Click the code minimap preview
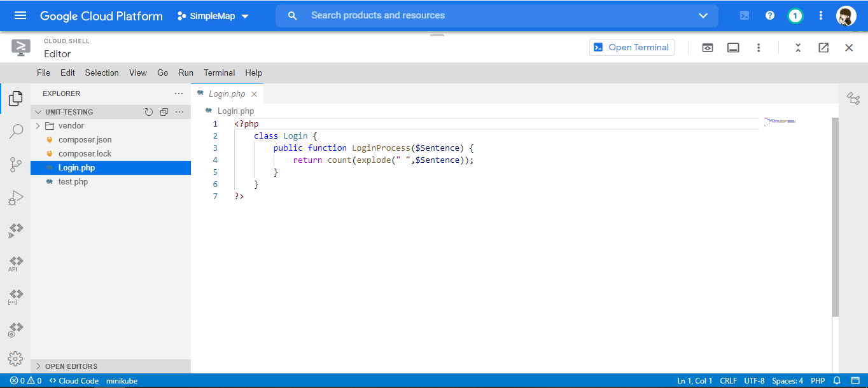The width and height of the screenshot is (868, 388). (x=781, y=121)
